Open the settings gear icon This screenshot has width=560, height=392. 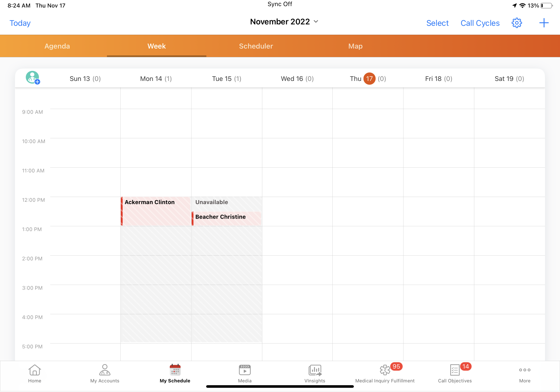pyautogui.click(x=516, y=23)
